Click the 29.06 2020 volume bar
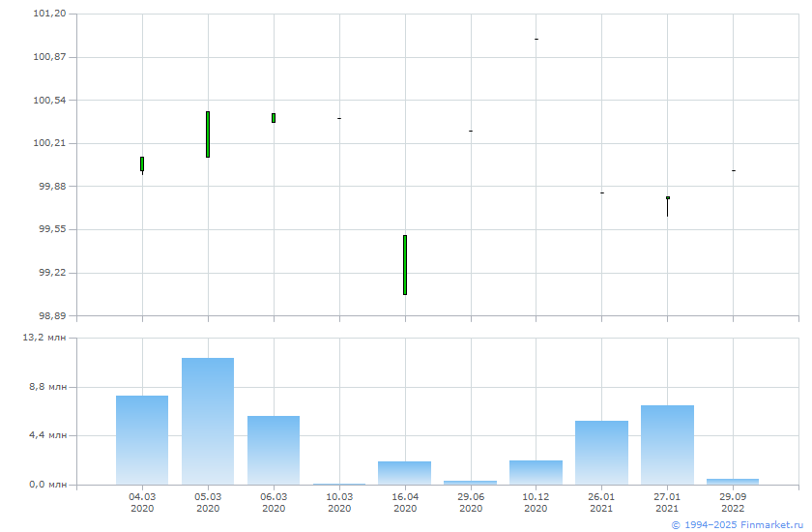The width and height of the screenshot is (812, 532). (x=470, y=483)
